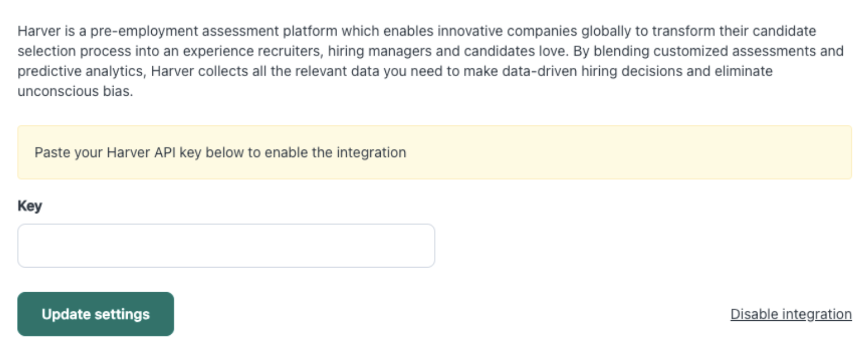Focus the Key input field

click(226, 246)
